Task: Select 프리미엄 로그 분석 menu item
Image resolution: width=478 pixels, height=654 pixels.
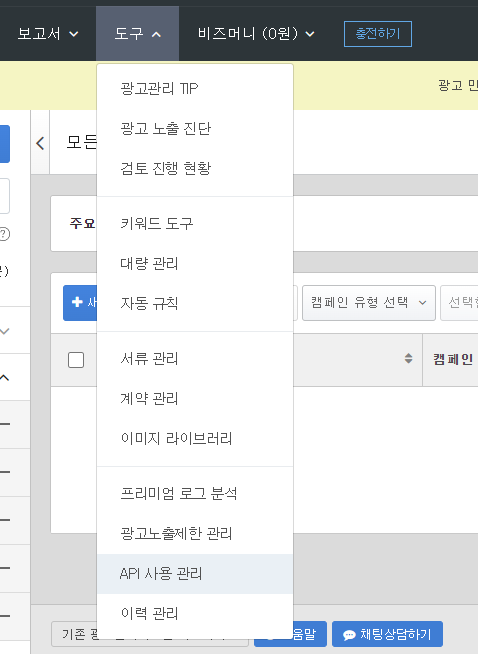Action: 195,494
